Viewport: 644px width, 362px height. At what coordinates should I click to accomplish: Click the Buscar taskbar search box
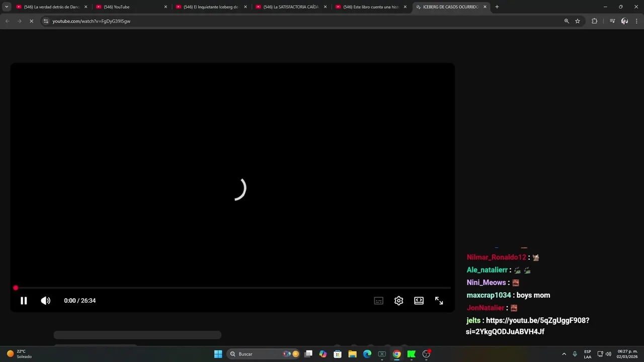tap(264, 354)
